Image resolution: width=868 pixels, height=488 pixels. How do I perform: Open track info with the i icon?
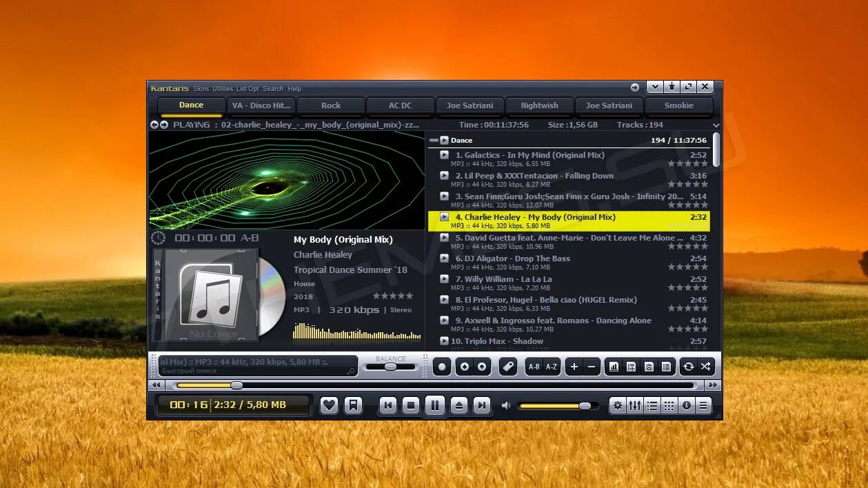pos(686,405)
